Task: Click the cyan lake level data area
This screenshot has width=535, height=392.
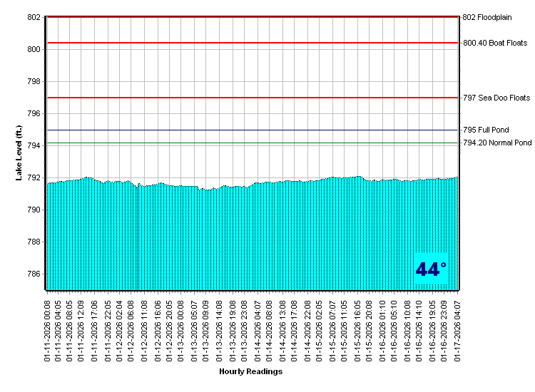Action: pyautogui.click(x=250, y=235)
